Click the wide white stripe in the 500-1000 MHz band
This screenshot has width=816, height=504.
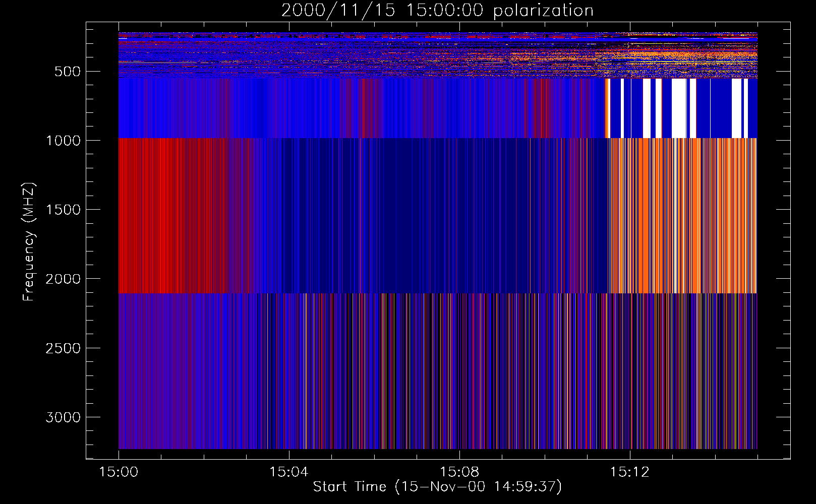pos(679,108)
